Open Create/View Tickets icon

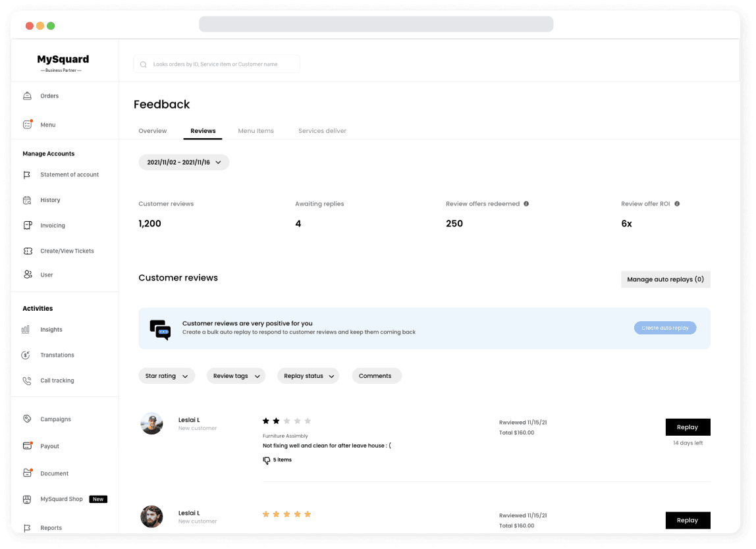coord(27,251)
